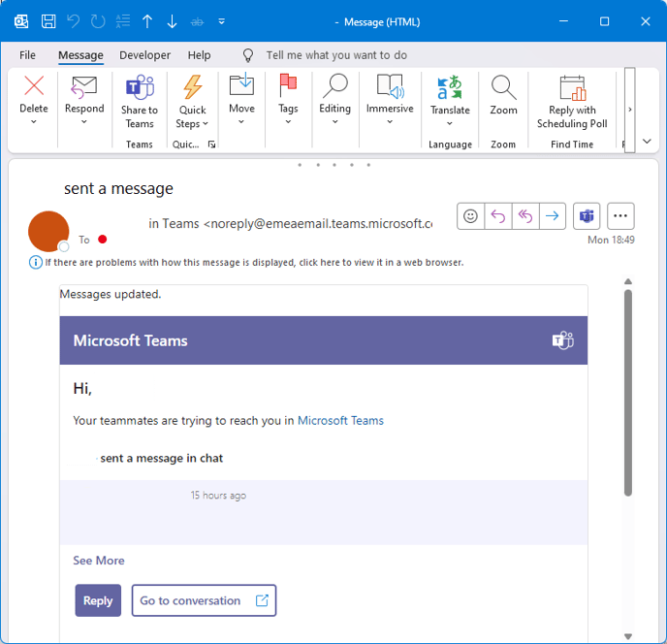Click the Immersive reader icon
Viewport: 667px width, 644px height.
click(x=390, y=86)
